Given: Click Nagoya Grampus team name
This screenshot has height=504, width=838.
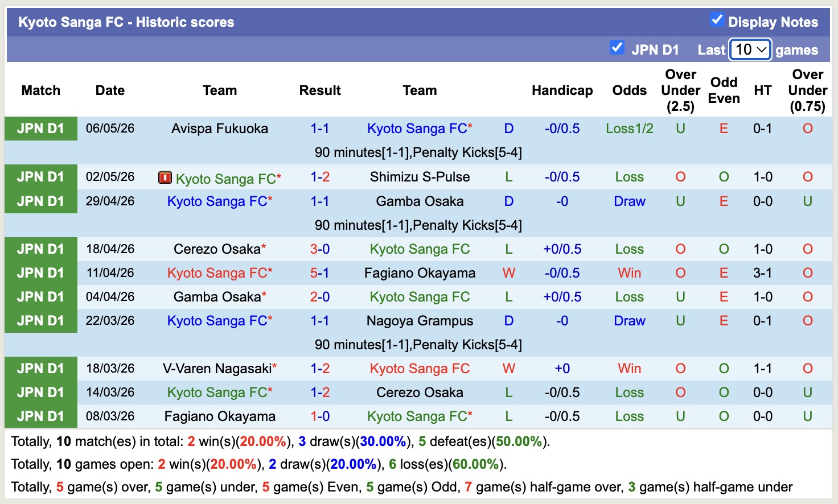Looking at the screenshot, I should point(420,321).
